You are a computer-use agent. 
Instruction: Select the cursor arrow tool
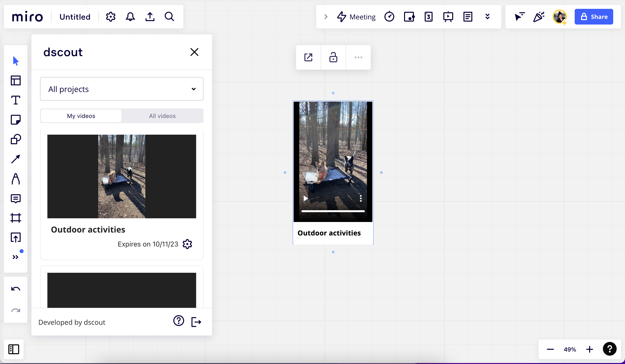click(16, 61)
